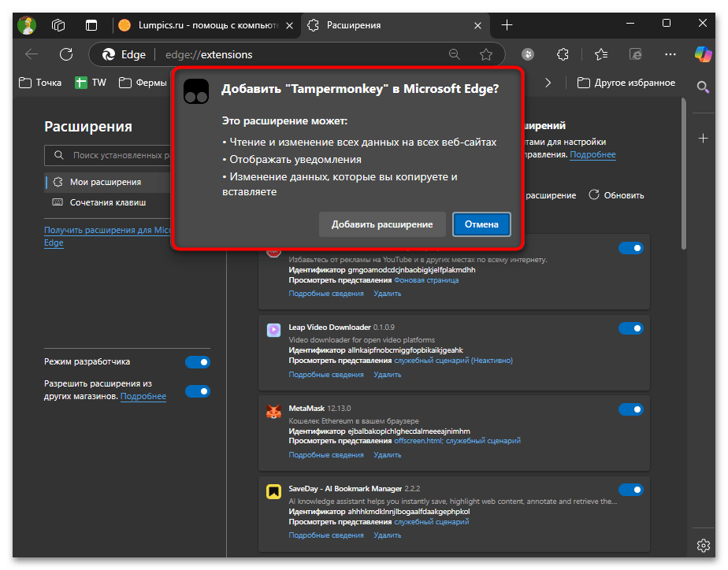Click the Tampermonkey icon in dialog

(x=196, y=91)
